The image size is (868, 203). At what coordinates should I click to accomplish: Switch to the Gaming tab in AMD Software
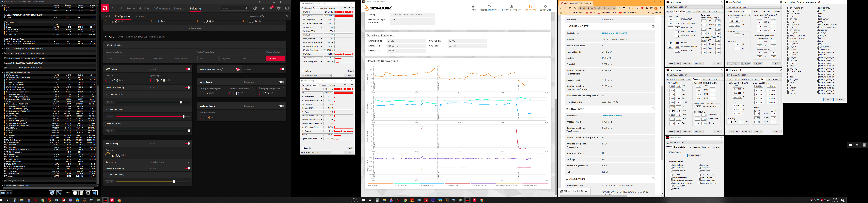(x=144, y=8)
